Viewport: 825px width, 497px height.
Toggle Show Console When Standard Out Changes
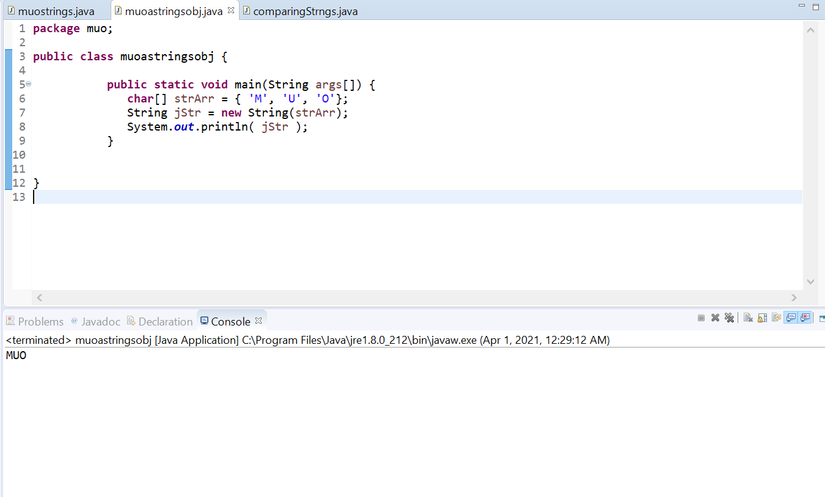pyautogui.click(x=791, y=318)
